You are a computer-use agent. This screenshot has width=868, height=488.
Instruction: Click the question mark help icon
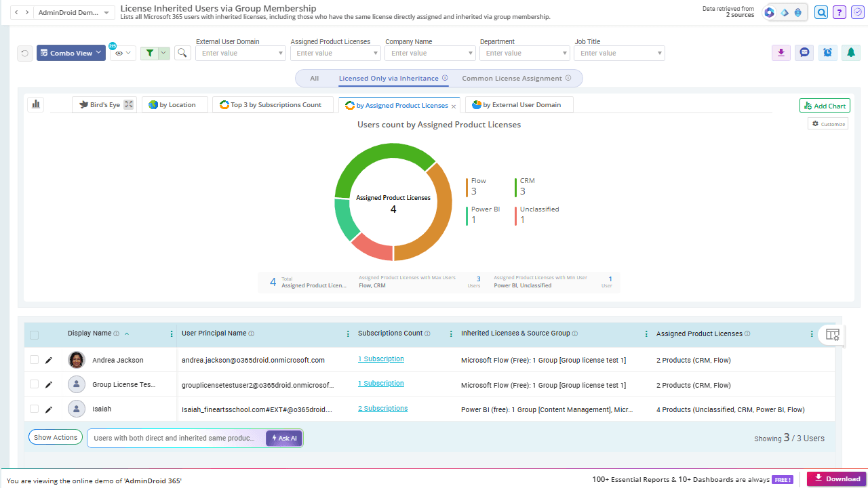(x=840, y=12)
